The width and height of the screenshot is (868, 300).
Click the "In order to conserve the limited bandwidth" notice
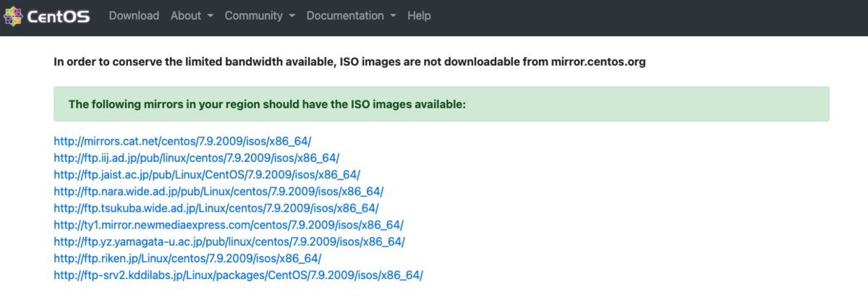[x=350, y=61]
